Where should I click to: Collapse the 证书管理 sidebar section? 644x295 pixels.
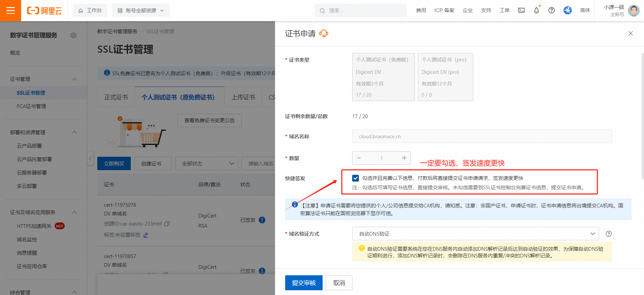tap(74, 79)
